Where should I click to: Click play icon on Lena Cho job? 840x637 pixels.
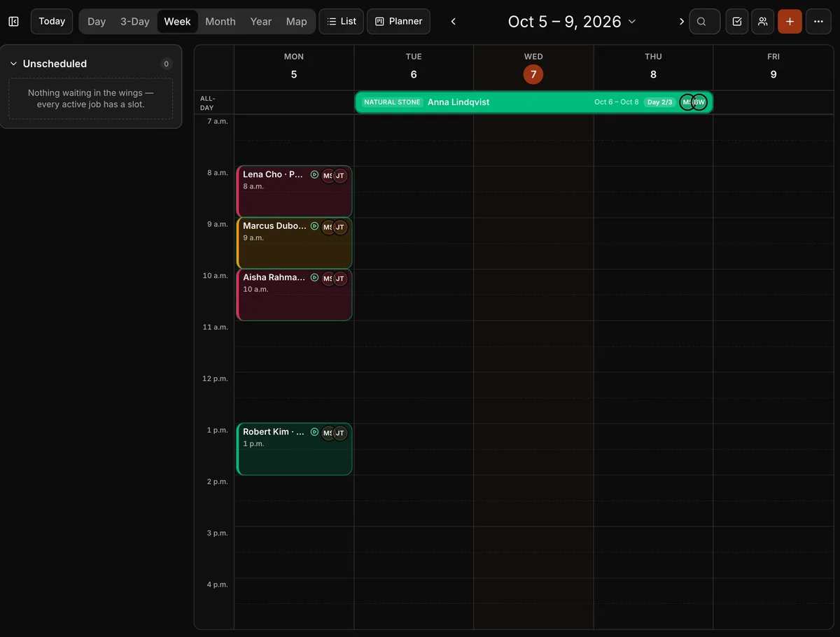pos(314,175)
